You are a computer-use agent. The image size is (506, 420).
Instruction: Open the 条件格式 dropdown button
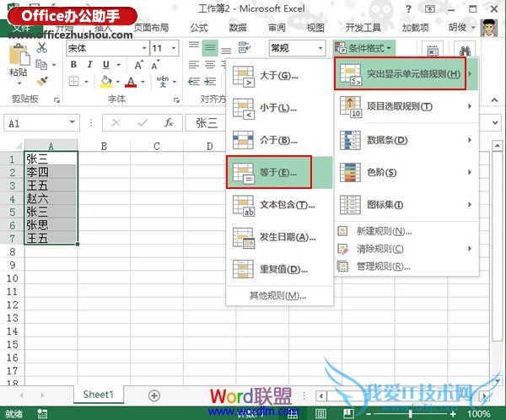(364, 48)
